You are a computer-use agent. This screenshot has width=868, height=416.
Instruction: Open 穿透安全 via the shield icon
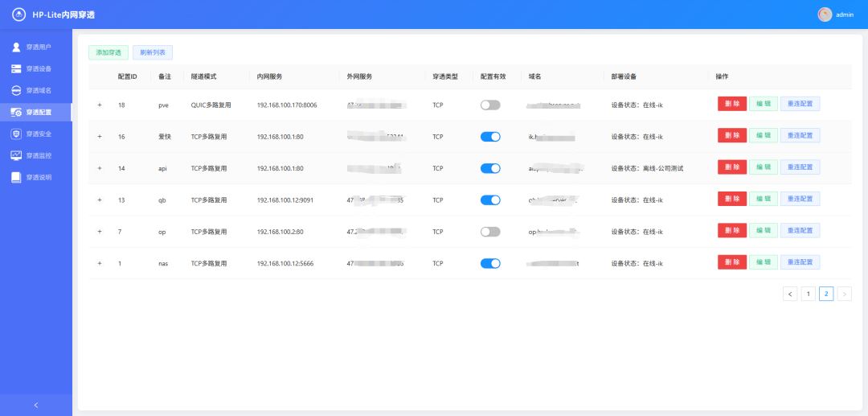tap(16, 134)
